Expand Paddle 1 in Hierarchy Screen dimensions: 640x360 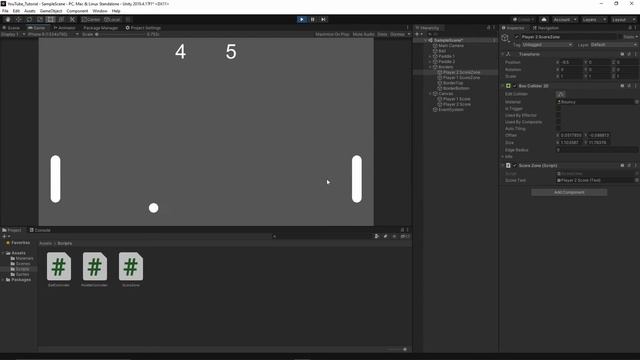[430, 56]
